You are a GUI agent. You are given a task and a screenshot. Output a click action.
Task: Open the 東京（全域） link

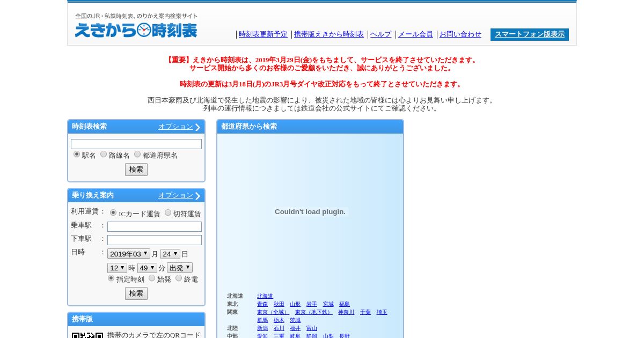(x=273, y=312)
